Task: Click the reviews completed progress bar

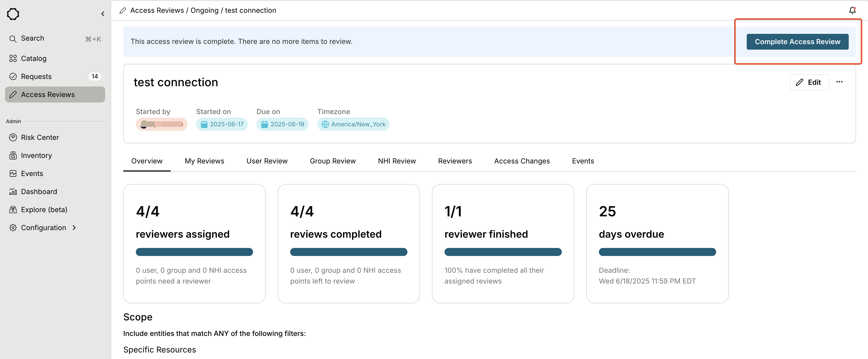Action: (x=348, y=252)
